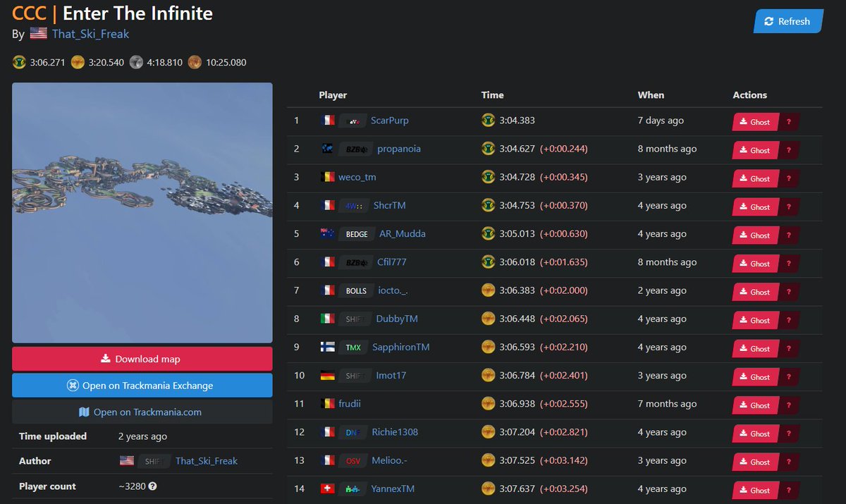Click the author medal icon in ScarPurp row

click(488, 121)
